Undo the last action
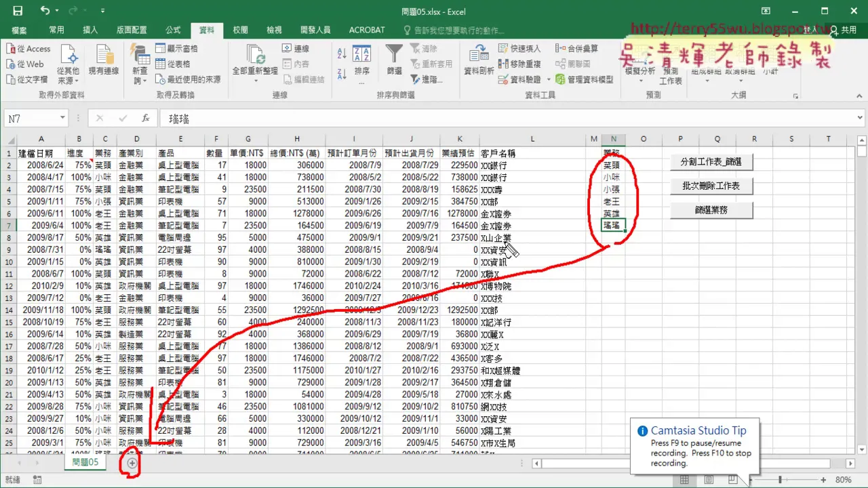Viewport: 868px width, 488px height. [45, 11]
